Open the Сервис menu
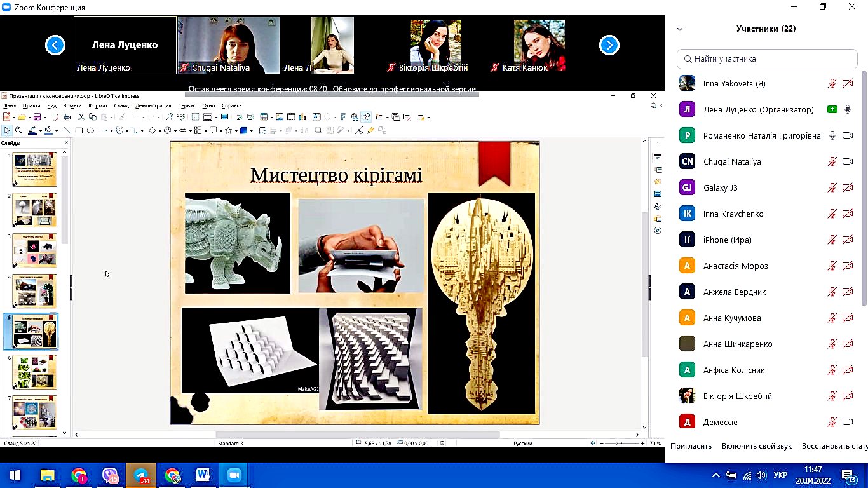This screenshot has height=488, width=868. coord(187,105)
